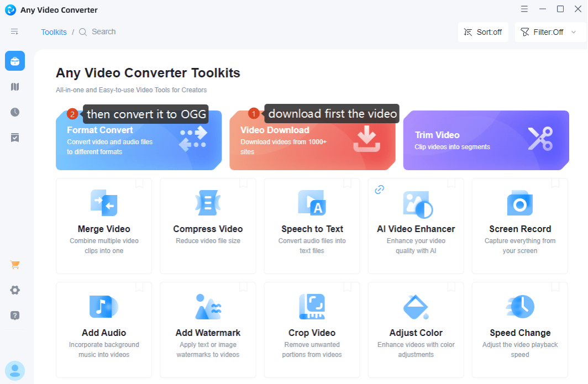This screenshot has width=588, height=384.
Task: Open the settings gear icon
Action: tap(15, 290)
